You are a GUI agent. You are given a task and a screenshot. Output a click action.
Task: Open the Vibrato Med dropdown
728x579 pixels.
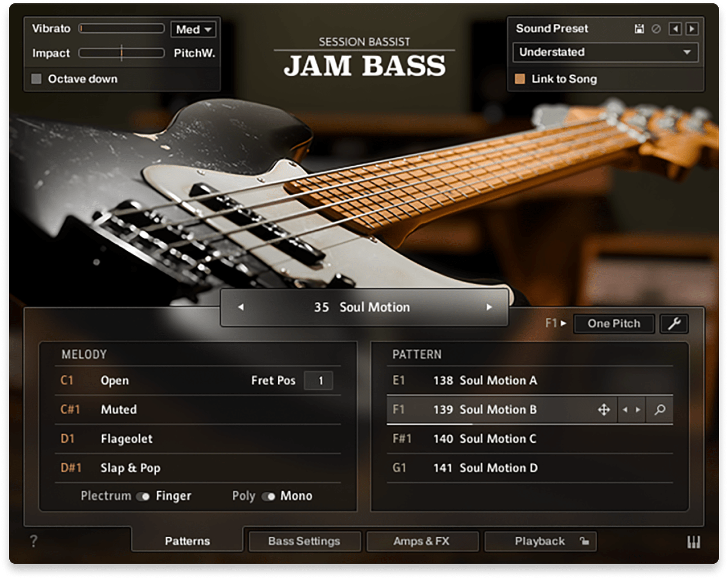click(x=193, y=29)
